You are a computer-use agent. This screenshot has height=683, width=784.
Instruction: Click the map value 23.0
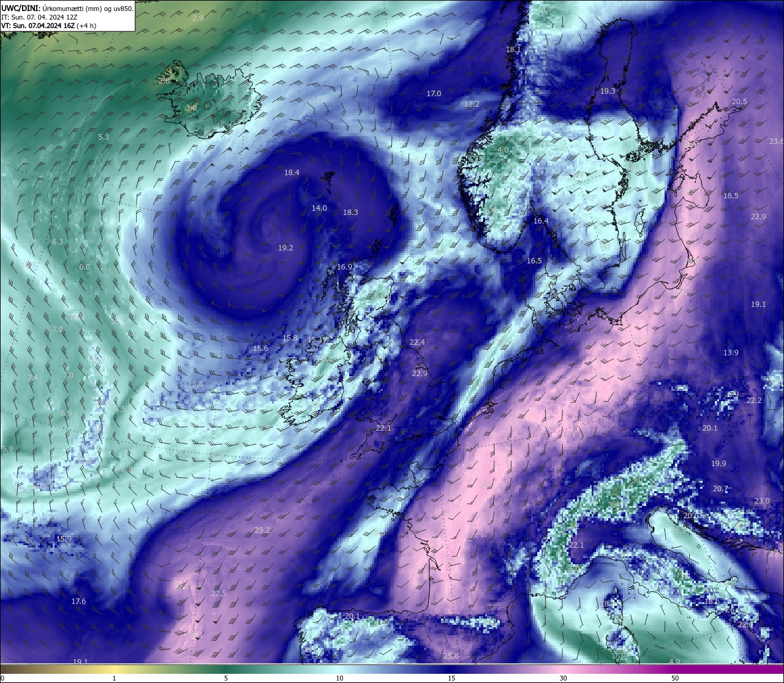(762, 501)
